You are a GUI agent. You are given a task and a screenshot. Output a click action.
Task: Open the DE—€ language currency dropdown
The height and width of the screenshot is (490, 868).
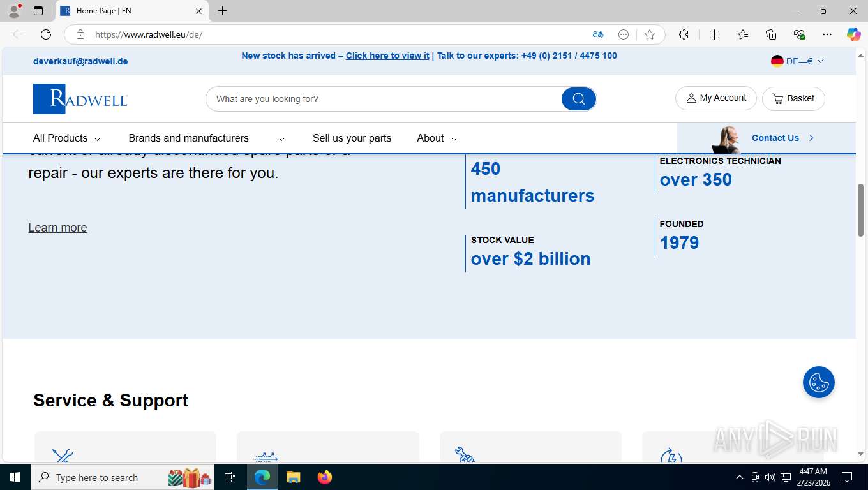[798, 61]
